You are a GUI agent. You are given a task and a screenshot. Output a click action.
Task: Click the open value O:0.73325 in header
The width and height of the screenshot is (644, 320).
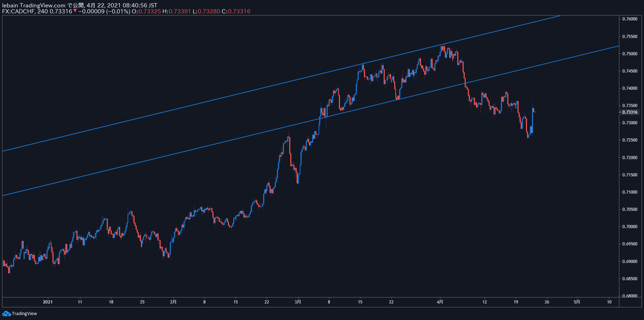tap(146, 11)
